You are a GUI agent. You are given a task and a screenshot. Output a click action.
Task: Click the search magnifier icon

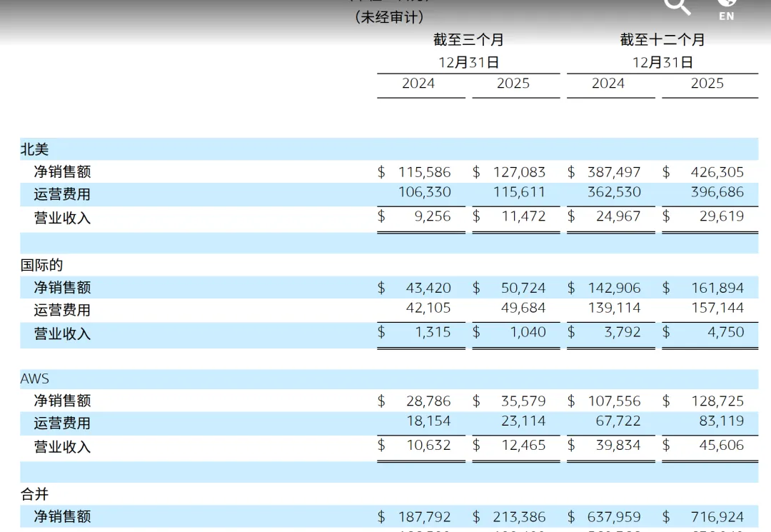tap(677, 6)
